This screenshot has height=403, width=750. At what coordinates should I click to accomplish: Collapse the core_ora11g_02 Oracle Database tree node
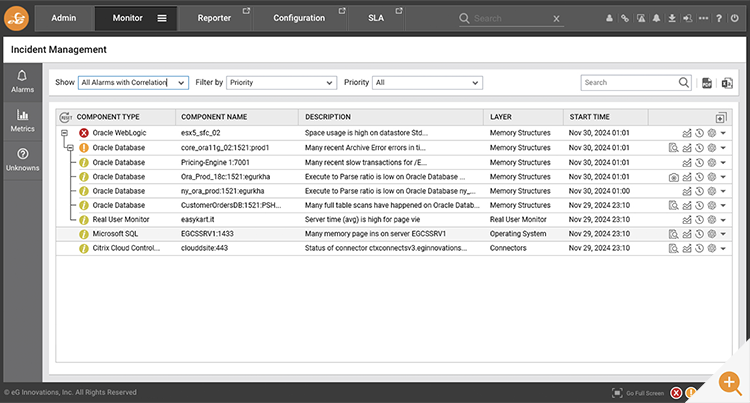[70, 148]
